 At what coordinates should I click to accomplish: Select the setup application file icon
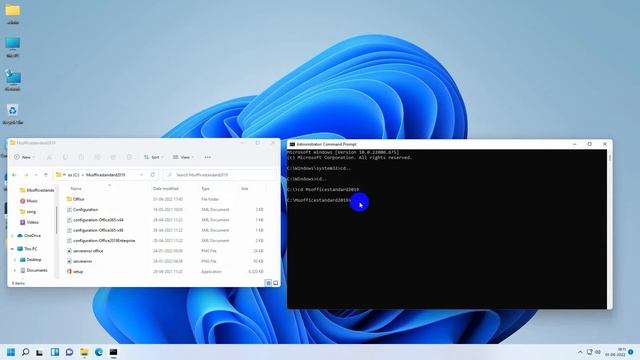click(x=69, y=271)
